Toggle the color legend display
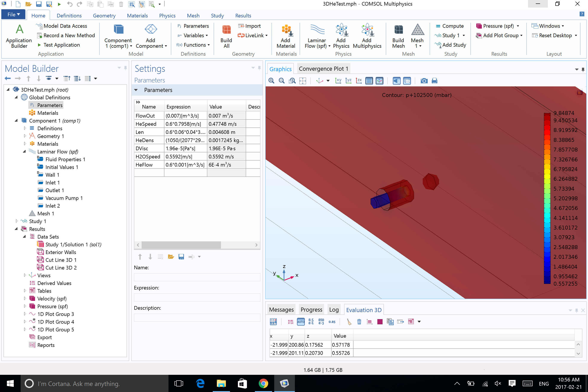 pyautogui.click(x=379, y=81)
